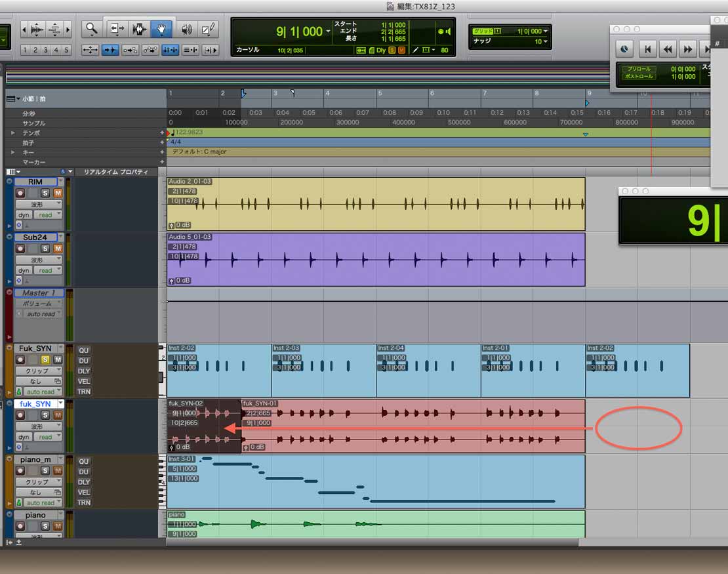
Task: Click the VEL button on piano_m track
Action: point(83,492)
